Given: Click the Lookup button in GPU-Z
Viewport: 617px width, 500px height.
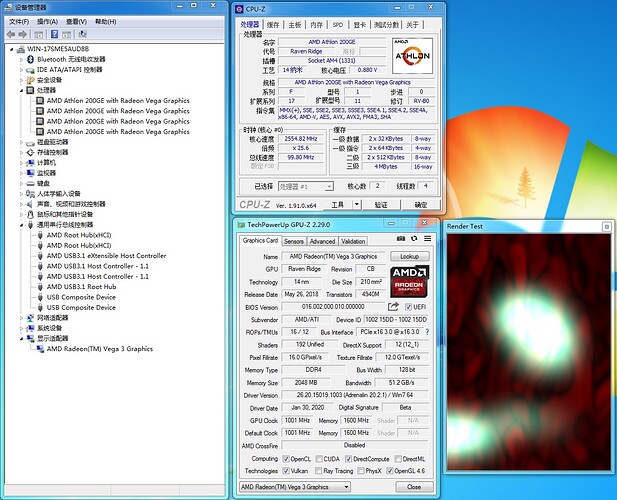Looking at the screenshot, I should [410, 256].
